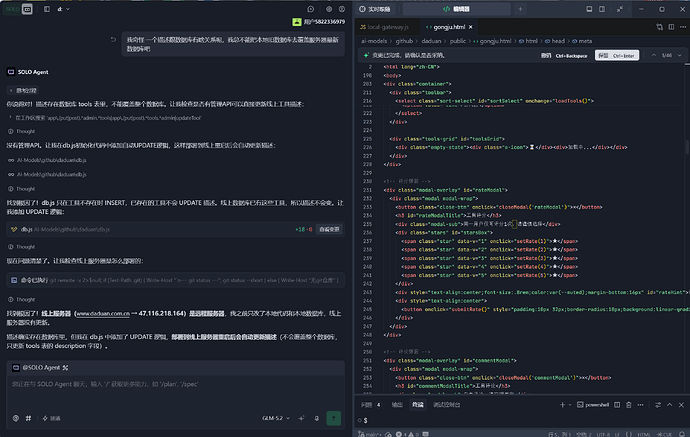Viewport: 690px width, 437px height.
Task: Open the www.daduan.com.cn link
Action: click(x=103, y=313)
